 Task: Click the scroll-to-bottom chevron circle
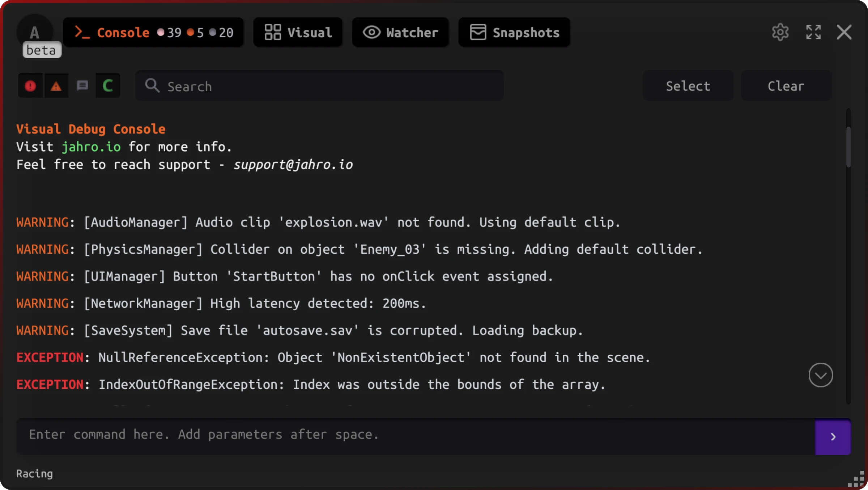coord(821,375)
